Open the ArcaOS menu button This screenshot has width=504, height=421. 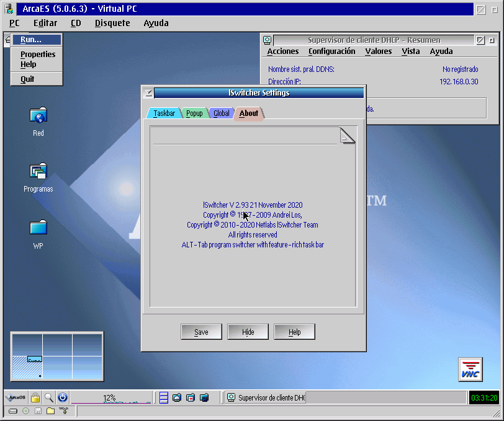[x=16, y=397]
